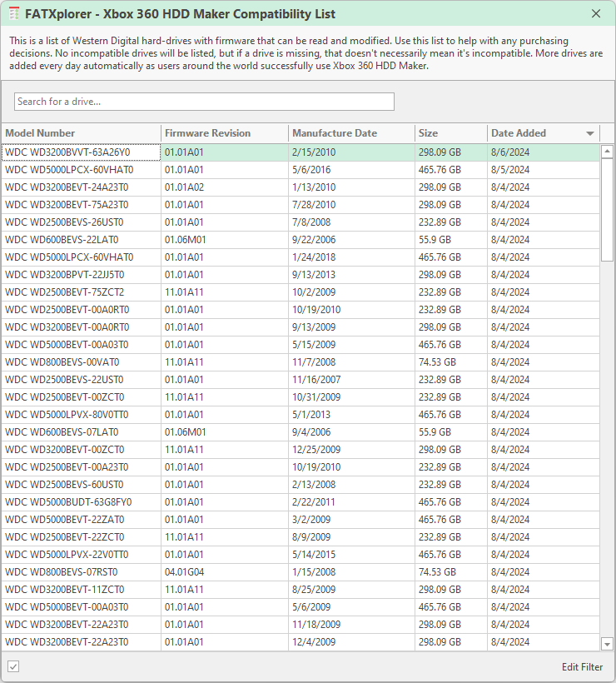
Task: Toggle the filter checkbox at bottom left
Action: pos(13,666)
